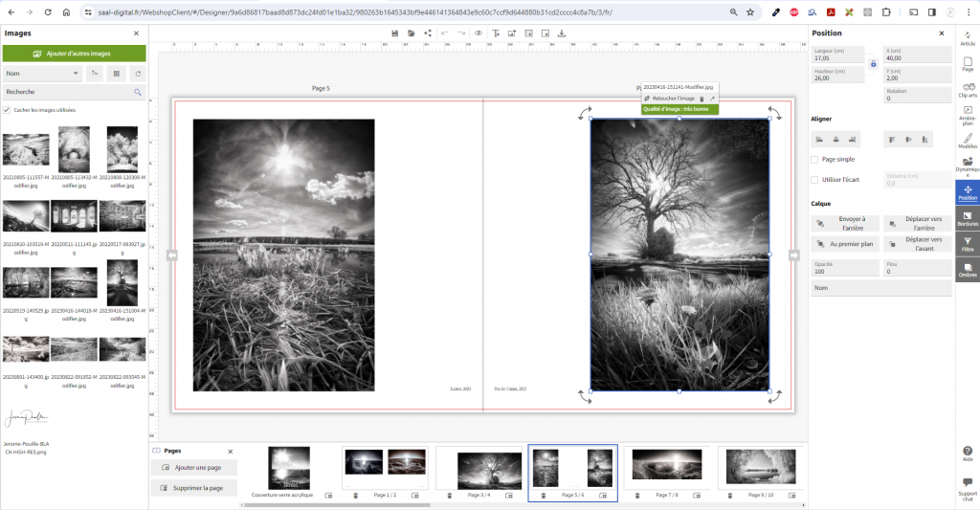Toggle the eye preview icon

[x=479, y=33]
